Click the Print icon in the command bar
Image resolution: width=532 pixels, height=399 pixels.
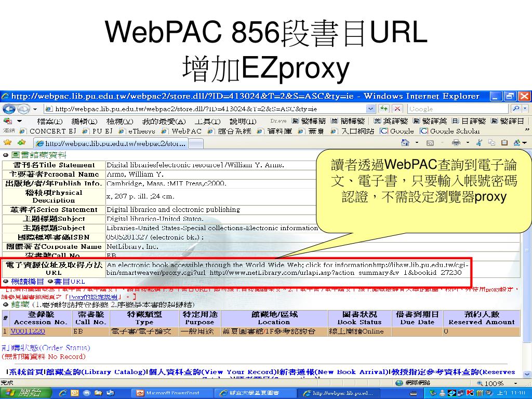click(456, 143)
